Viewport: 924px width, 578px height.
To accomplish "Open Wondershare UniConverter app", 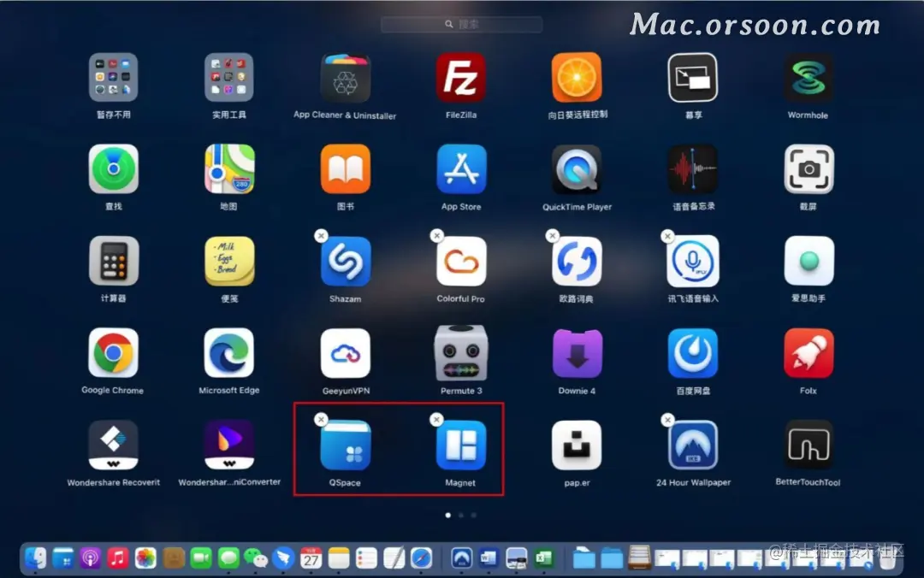I will coord(228,445).
